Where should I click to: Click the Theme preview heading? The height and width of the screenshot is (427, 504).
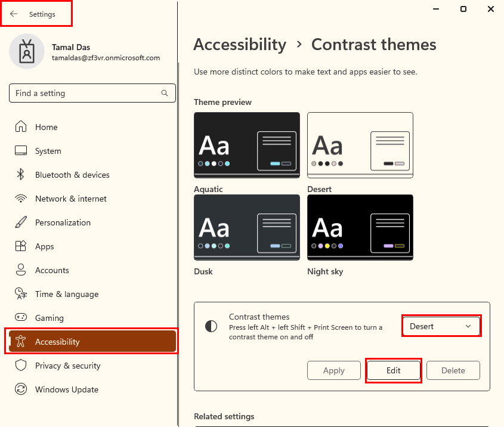pos(222,102)
